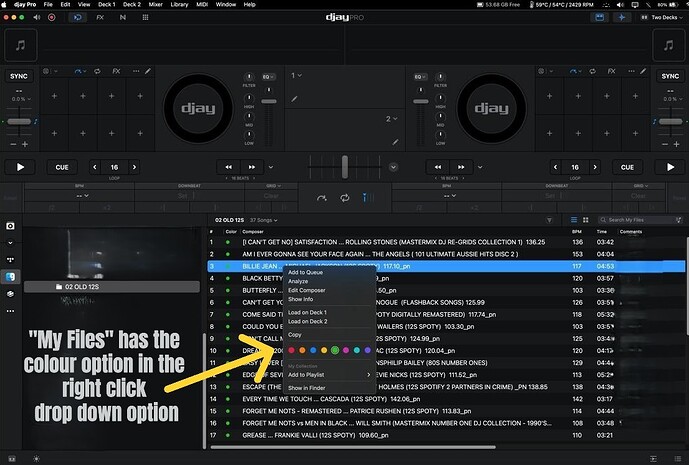Click Deck 1 volume fader handle

269,101
